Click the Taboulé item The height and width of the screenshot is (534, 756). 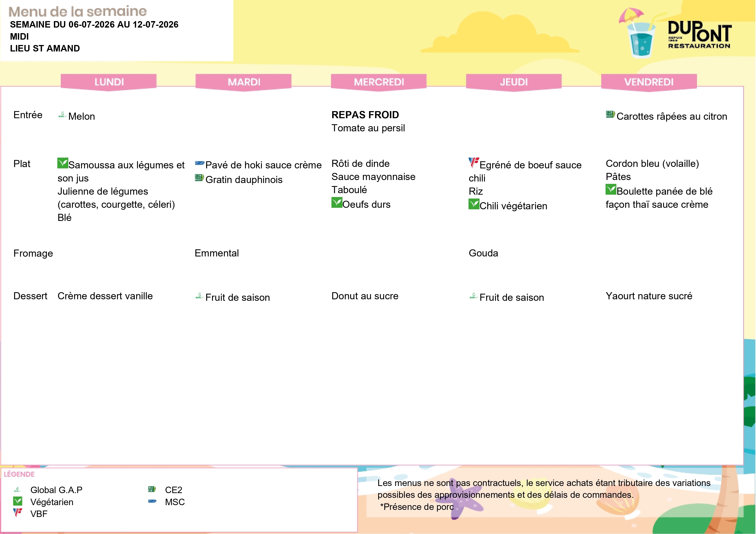[x=349, y=190]
